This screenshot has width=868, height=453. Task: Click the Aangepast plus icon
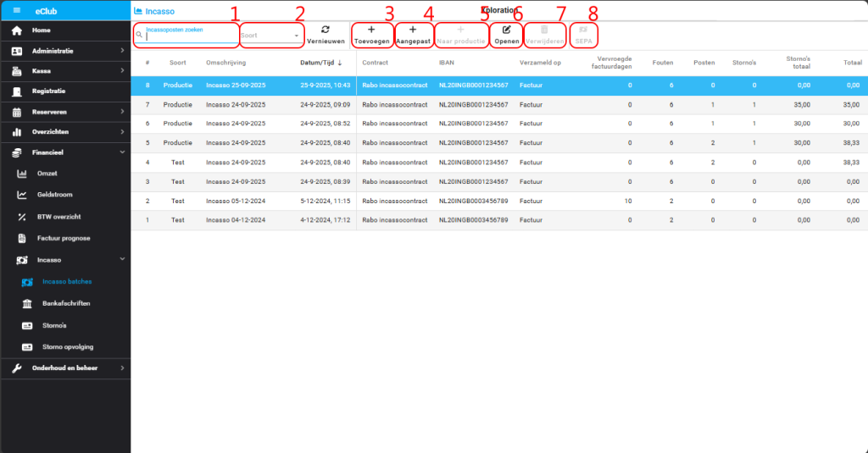413,30
